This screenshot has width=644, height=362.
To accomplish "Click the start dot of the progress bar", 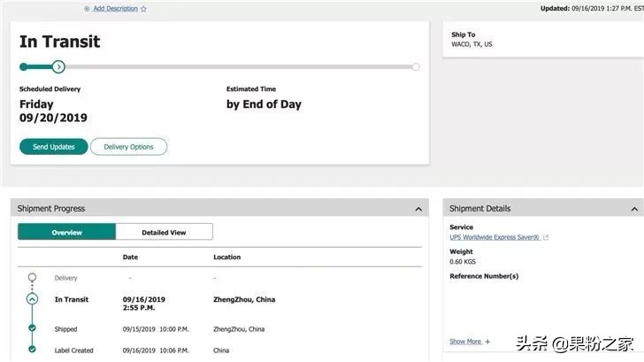I will 23,66.
